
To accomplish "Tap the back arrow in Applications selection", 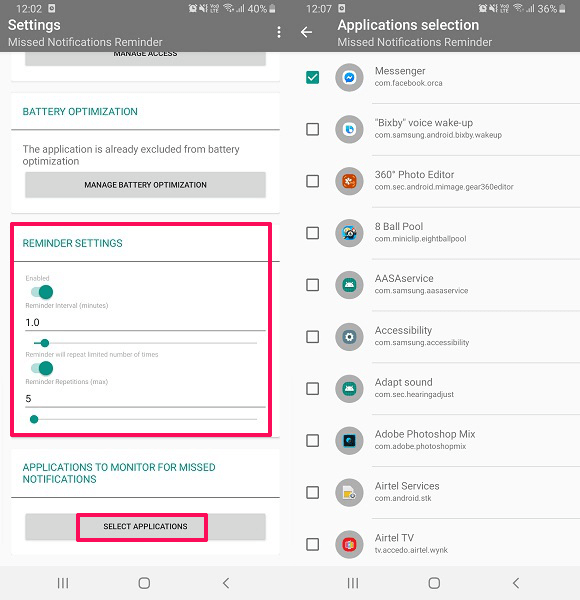I will 306,32.
